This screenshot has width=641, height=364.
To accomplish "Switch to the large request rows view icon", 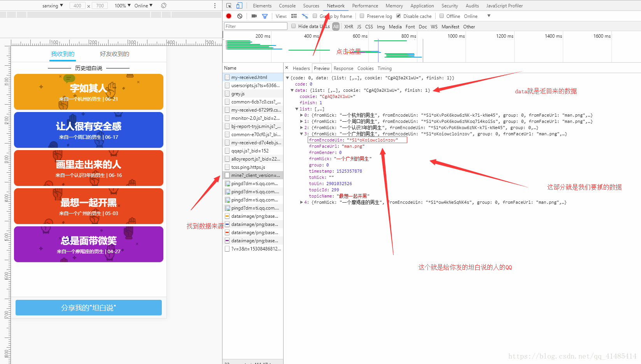I will tap(294, 16).
